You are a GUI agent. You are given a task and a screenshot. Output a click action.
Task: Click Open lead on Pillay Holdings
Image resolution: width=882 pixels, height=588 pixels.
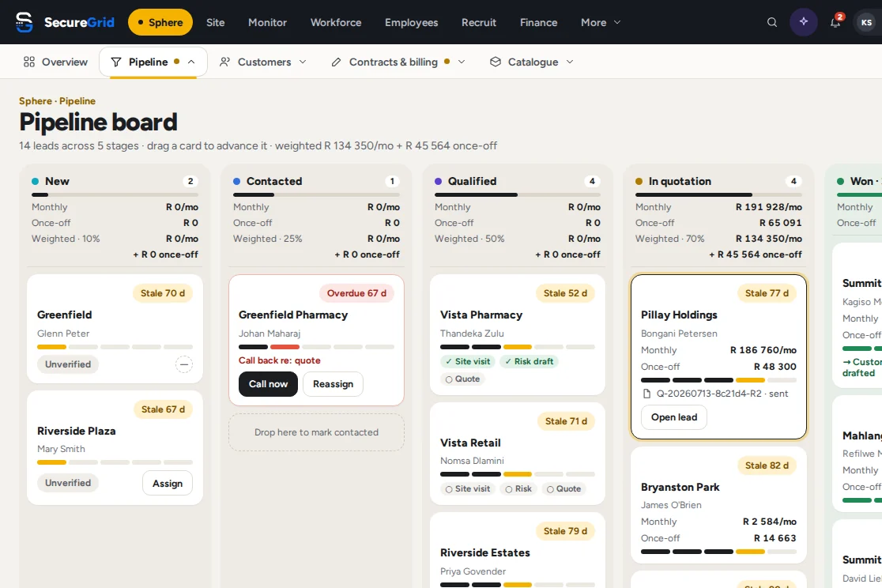click(674, 417)
